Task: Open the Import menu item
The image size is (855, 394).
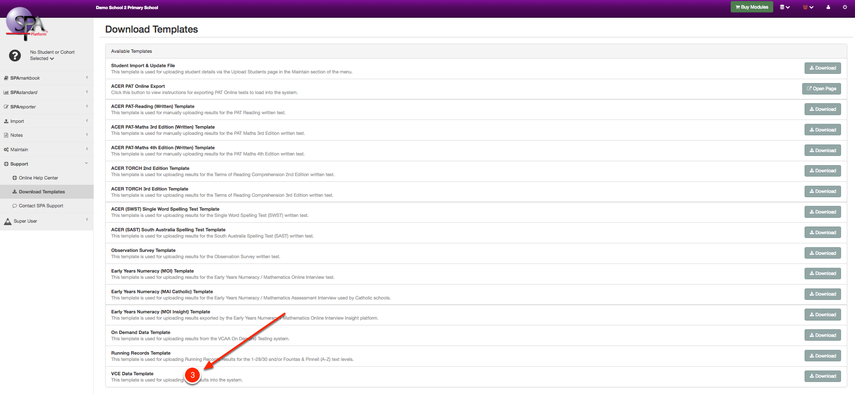Action: click(46, 121)
